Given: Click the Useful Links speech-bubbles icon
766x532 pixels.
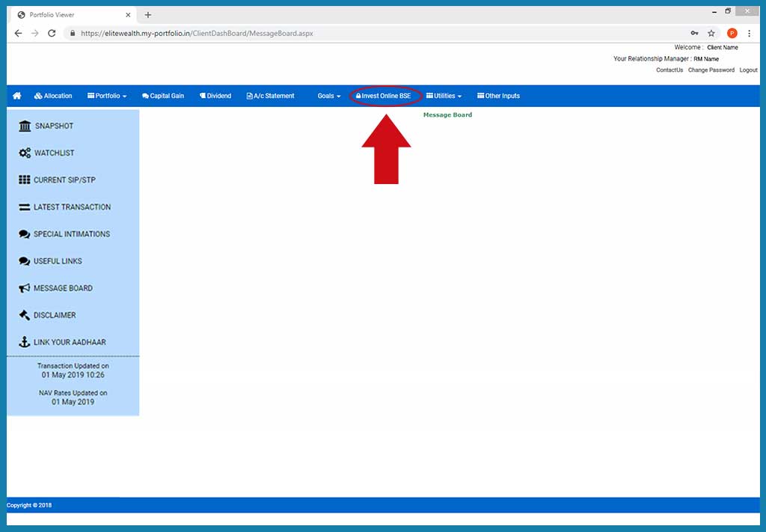Looking at the screenshot, I should [x=25, y=261].
